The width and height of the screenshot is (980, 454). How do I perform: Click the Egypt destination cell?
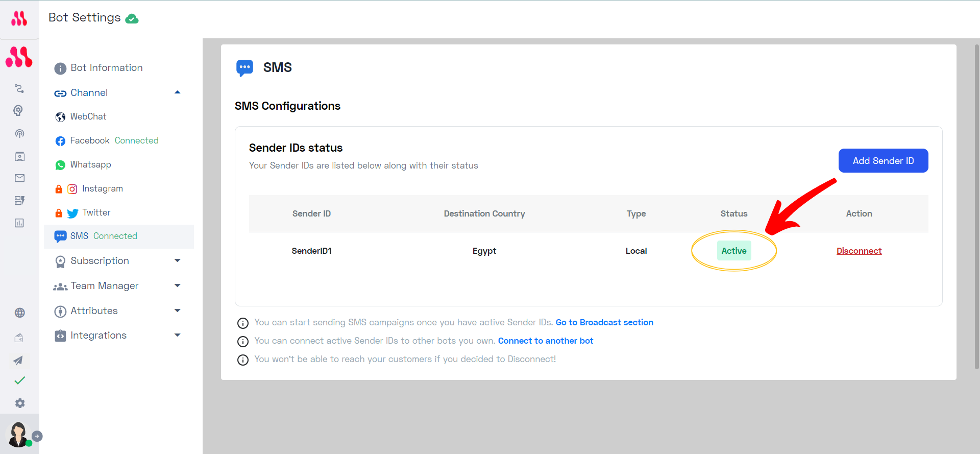484,251
